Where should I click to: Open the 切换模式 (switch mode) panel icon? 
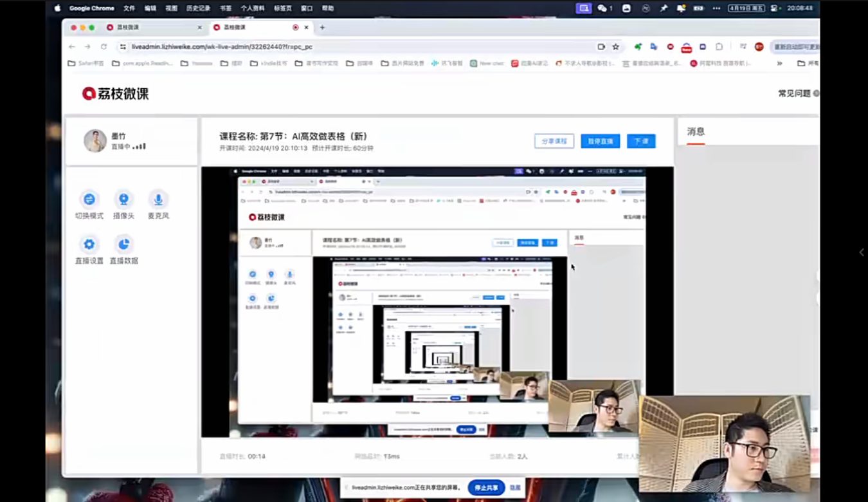coord(89,199)
